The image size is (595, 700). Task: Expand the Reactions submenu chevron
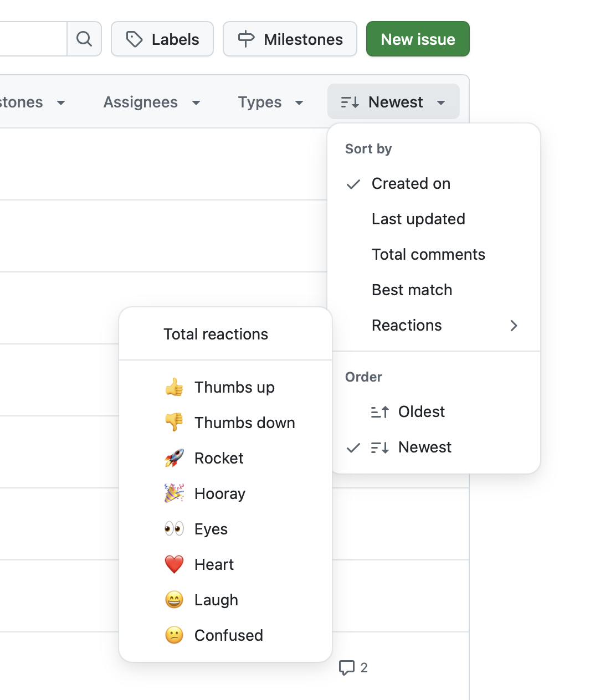tap(514, 325)
